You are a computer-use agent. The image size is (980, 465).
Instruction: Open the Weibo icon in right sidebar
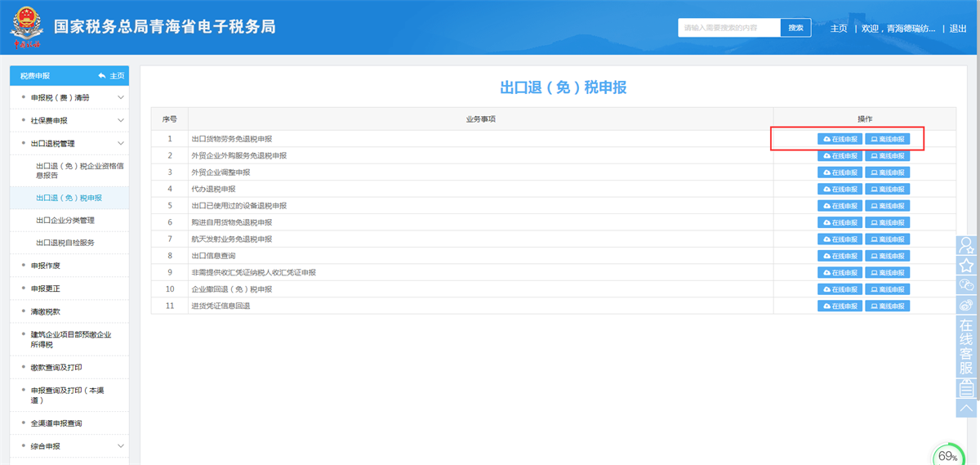pyautogui.click(x=967, y=305)
